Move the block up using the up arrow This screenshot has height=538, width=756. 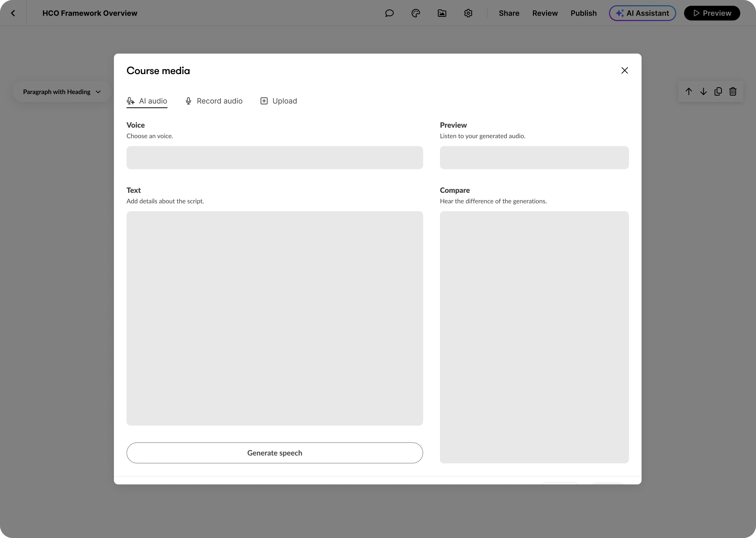(x=689, y=91)
